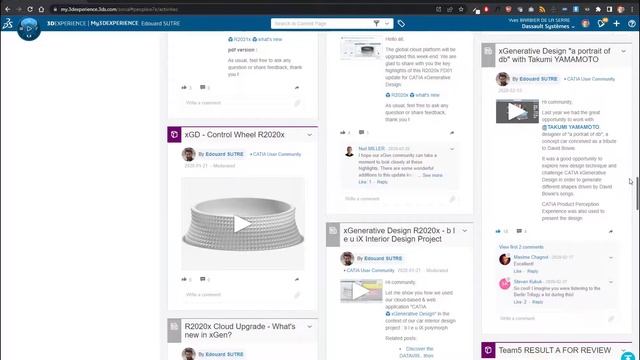The height and width of the screenshot is (360, 640).
Task: Open the help question mark icon
Action: [x=631, y=24]
